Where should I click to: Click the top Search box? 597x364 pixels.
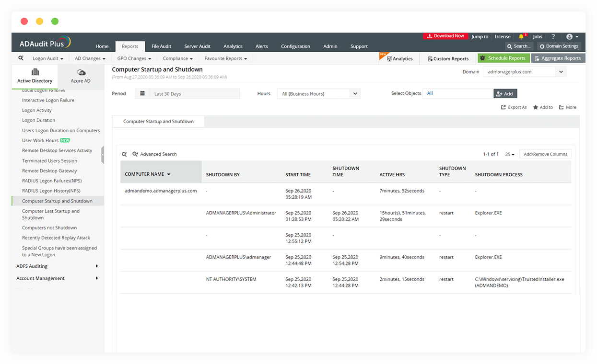coord(519,46)
